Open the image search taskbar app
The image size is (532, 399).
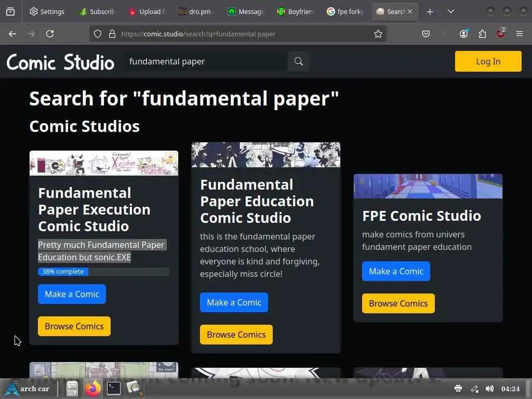[134, 389]
